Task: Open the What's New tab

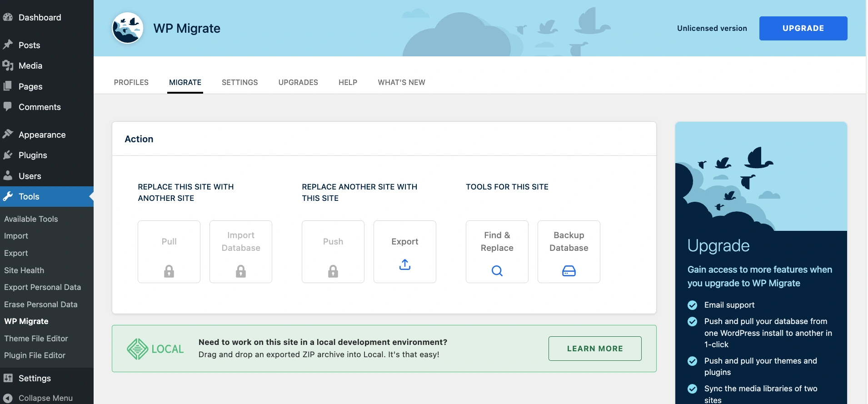Action: (401, 82)
